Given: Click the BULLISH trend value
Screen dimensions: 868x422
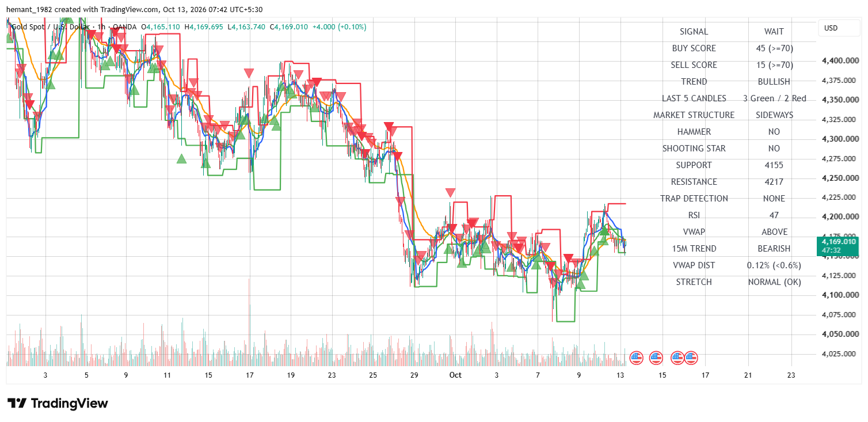Looking at the screenshot, I should (x=774, y=82).
